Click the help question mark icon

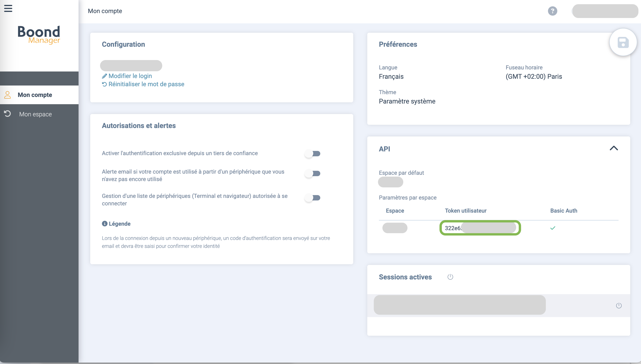(552, 11)
